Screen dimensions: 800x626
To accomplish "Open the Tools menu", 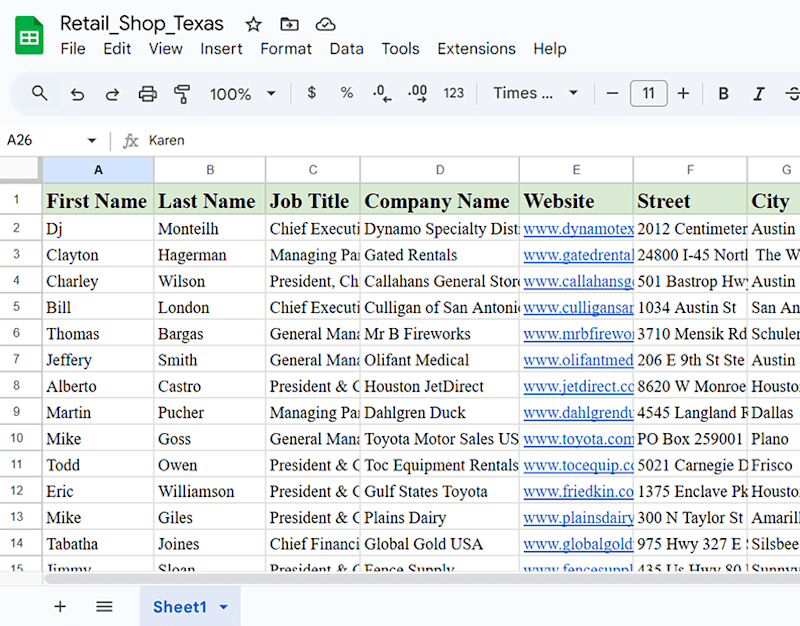I will pos(400,49).
